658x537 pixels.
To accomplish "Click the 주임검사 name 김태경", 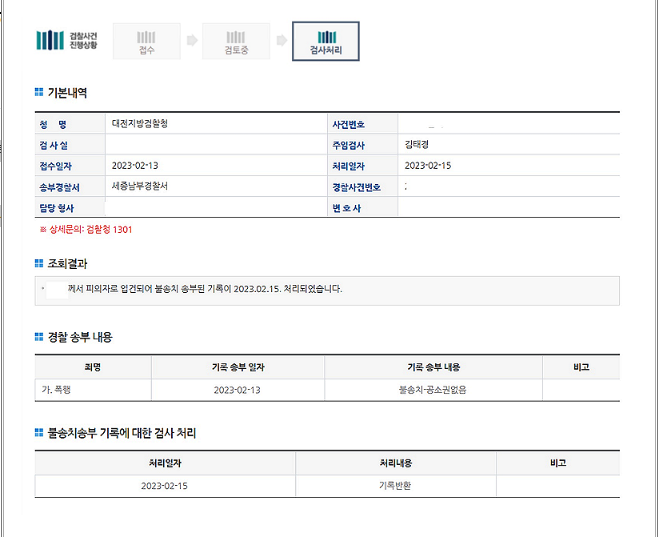I will tap(420, 145).
